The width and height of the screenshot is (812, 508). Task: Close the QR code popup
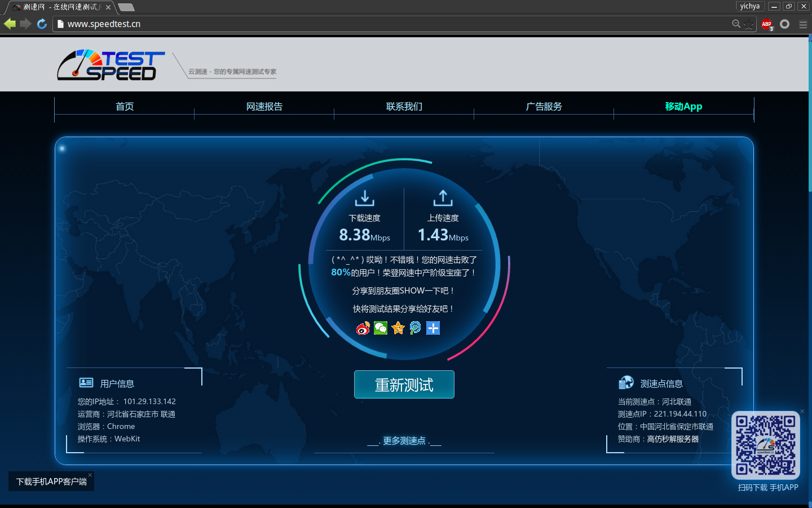pos(802,411)
